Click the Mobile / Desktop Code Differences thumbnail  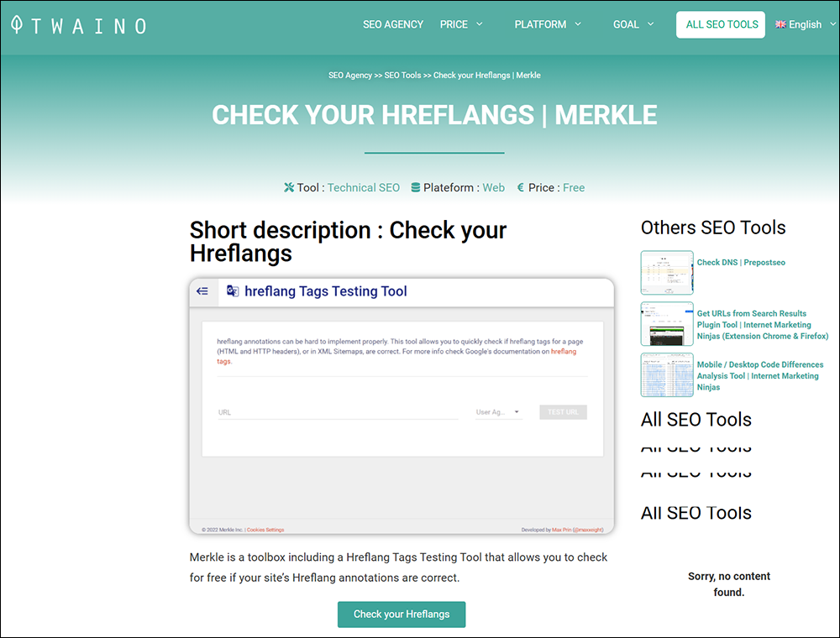(x=666, y=374)
